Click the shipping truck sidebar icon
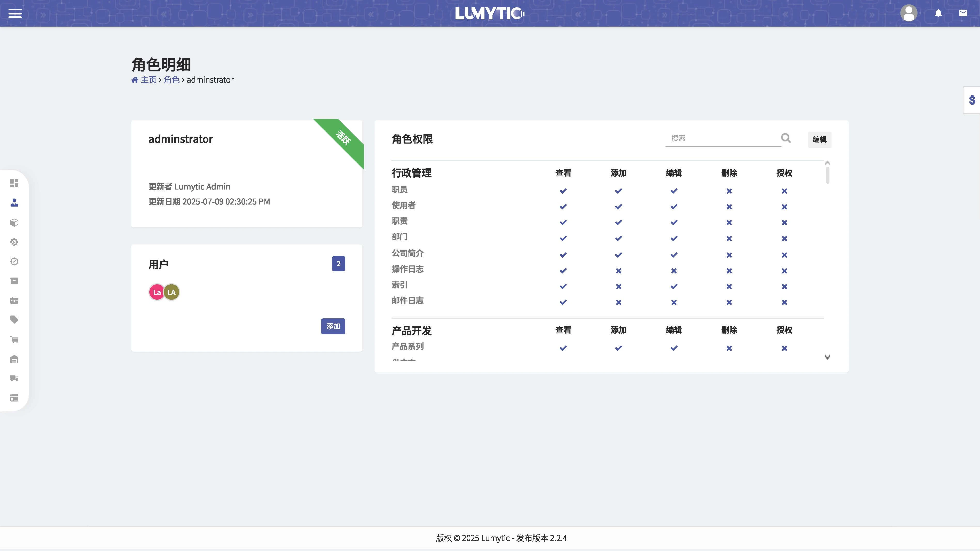This screenshot has height=551, width=980. pyautogui.click(x=14, y=378)
